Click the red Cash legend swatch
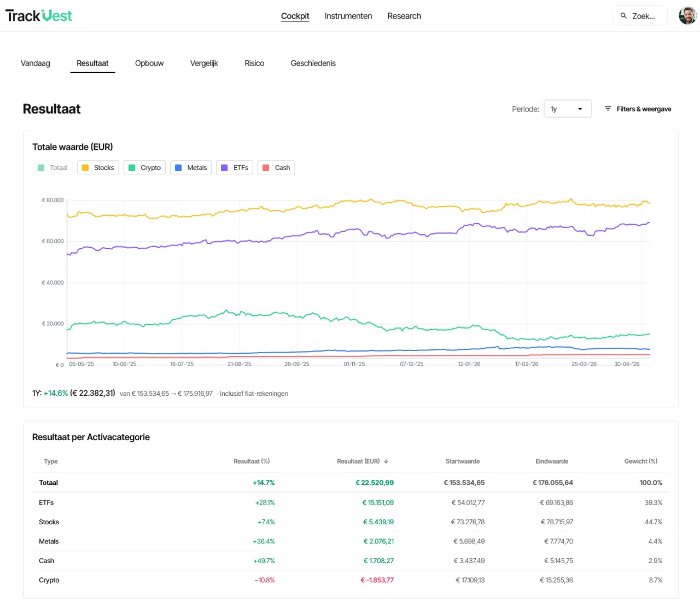The height and width of the screenshot is (609, 700). click(x=266, y=168)
